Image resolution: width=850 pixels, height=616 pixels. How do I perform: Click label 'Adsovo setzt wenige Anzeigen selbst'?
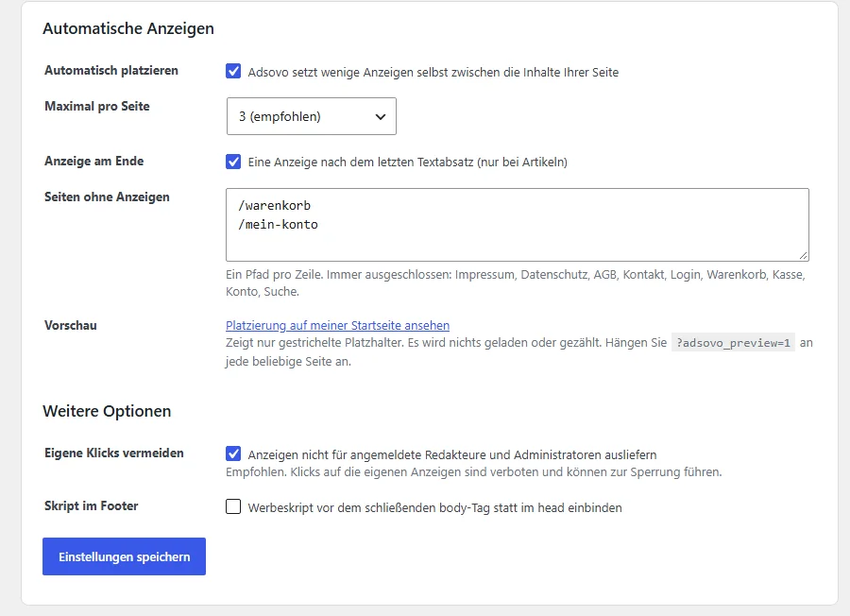(433, 72)
